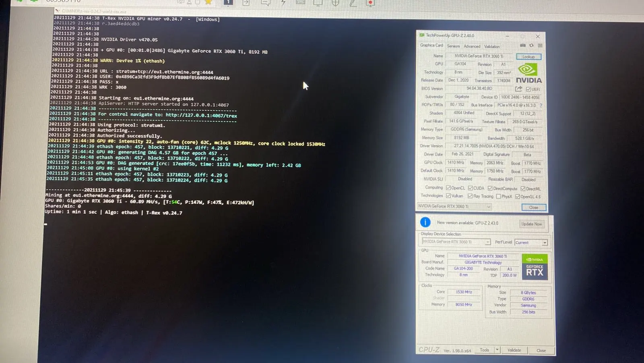The height and width of the screenshot is (363, 644).
Task: Click the Core clock value 1530 MHz
Action: [464, 292]
